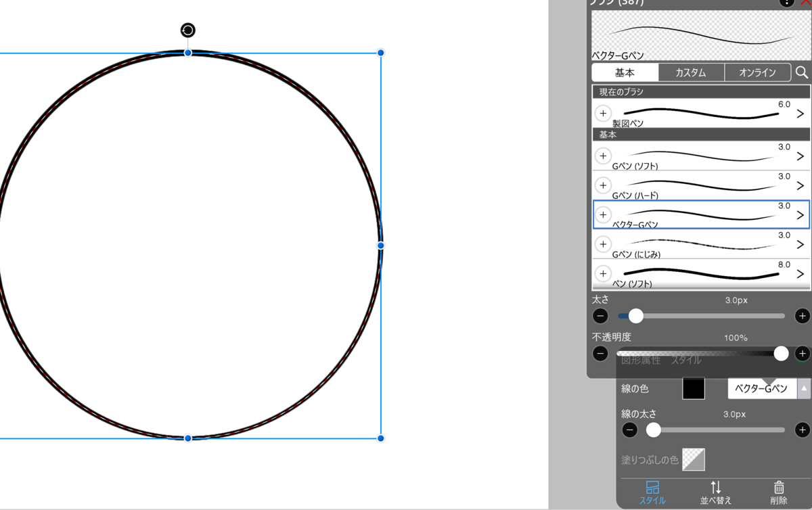Open ペン (ソフト) settings arrow
The width and height of the screenshot is (812, 510).
click(800, 274)
